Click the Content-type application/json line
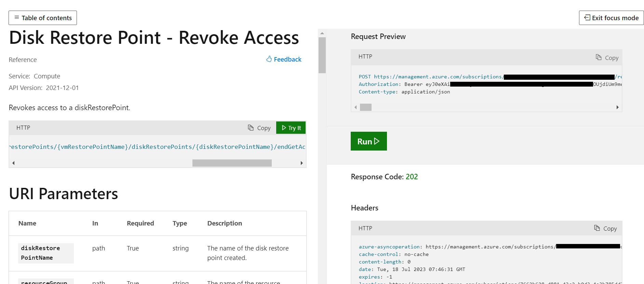 tap(404, 92)
